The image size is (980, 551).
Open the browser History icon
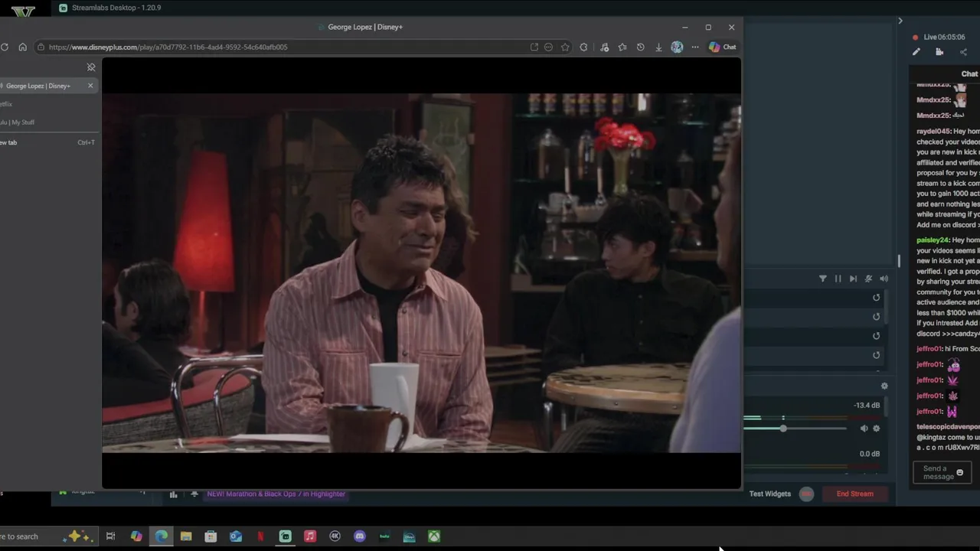pos(640,47)
